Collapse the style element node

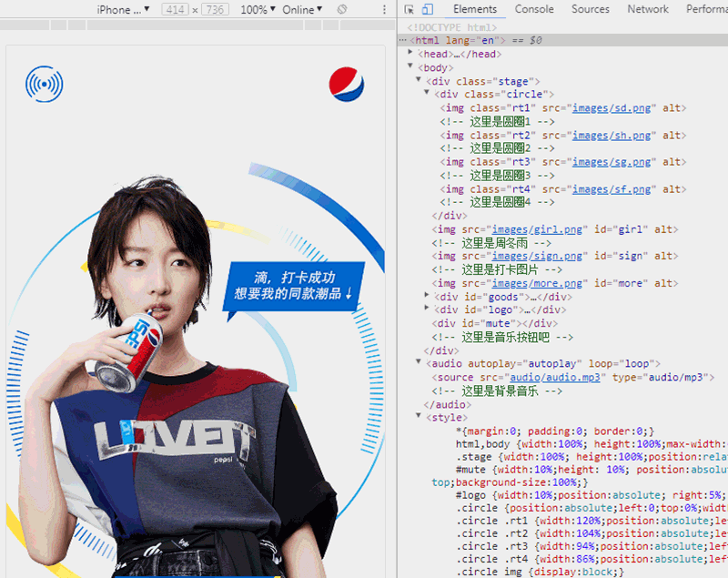[419, 415]
